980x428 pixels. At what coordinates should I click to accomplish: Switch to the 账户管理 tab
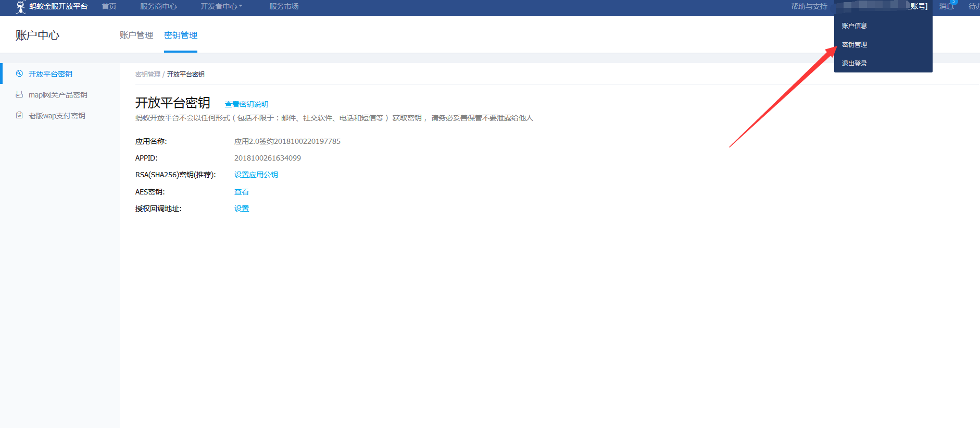pyautogui.click(x=136, y=35)
